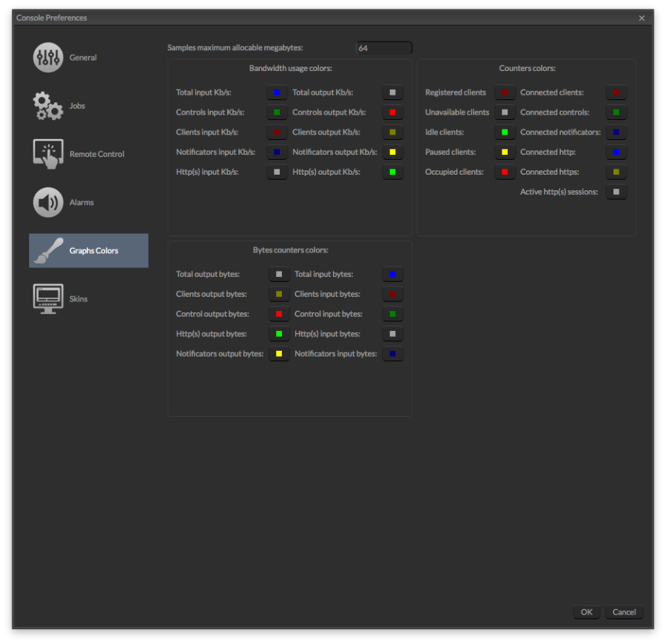This screenshot has height=644, width=666.
Task: Open the Skins section
Action: (48, 298)
